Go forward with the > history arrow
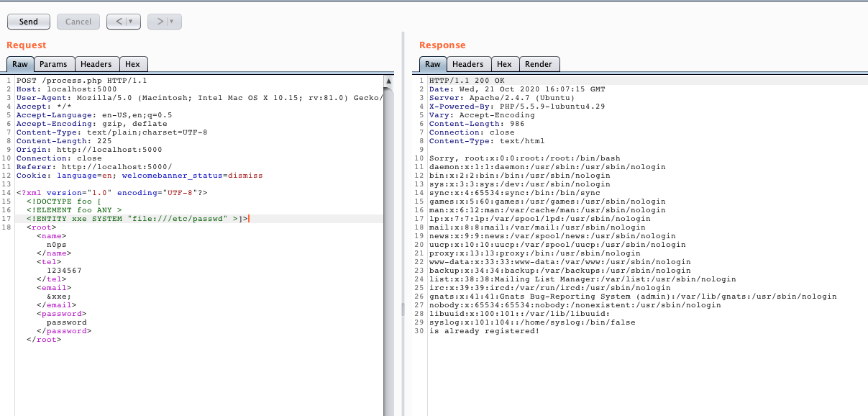This screenshot has width=868, height=416. pos(160,22)
